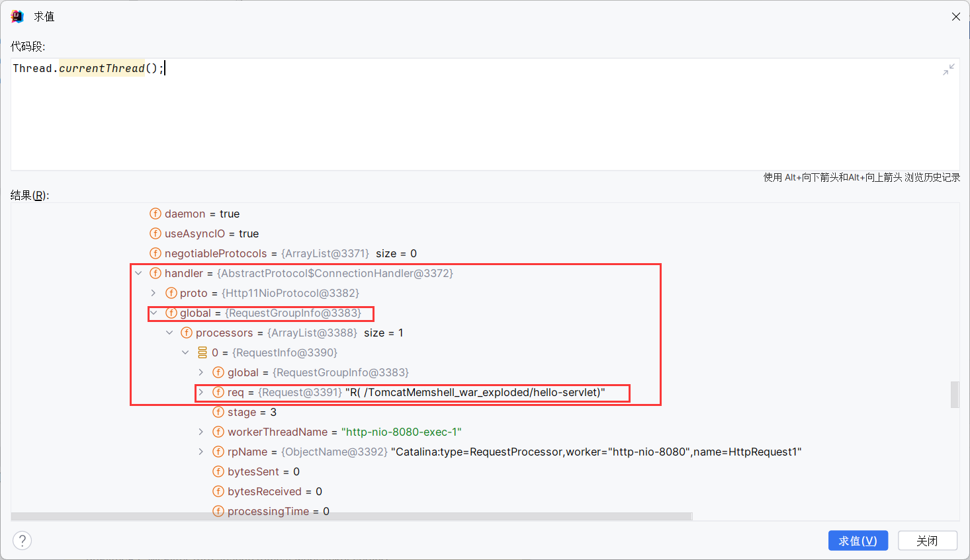Select the rpName Catalina RequestProcessor row
The width and height of the screenshot is (970, 560).
point(485,452)
